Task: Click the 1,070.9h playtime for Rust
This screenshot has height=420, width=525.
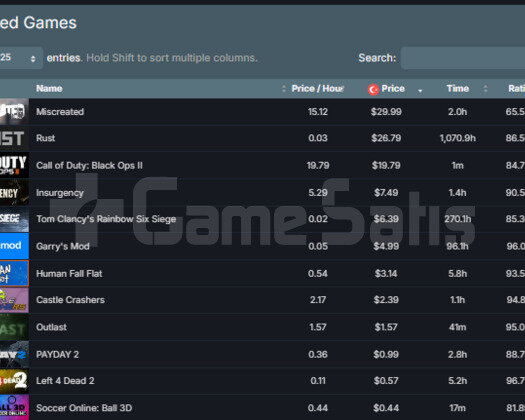Action: coord(457,138)
